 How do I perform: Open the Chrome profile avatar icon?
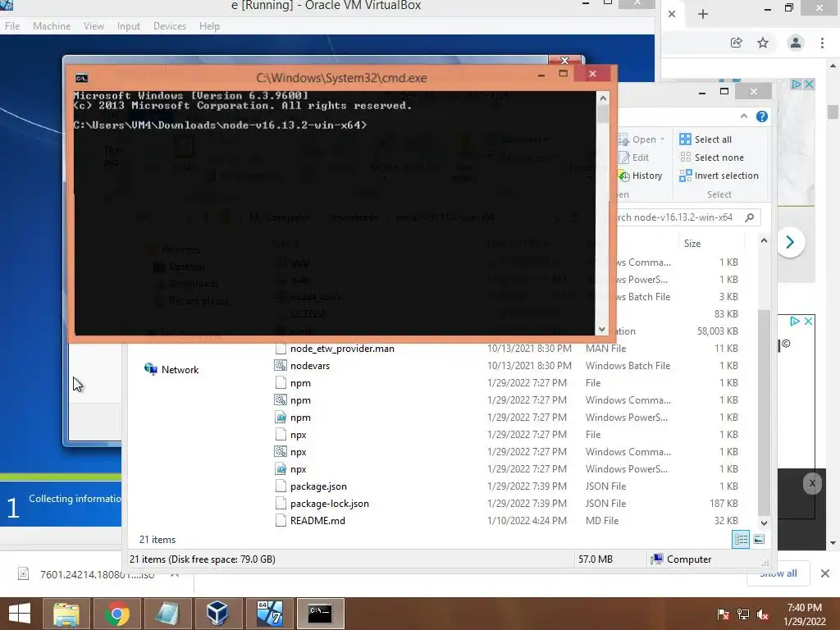796,43
